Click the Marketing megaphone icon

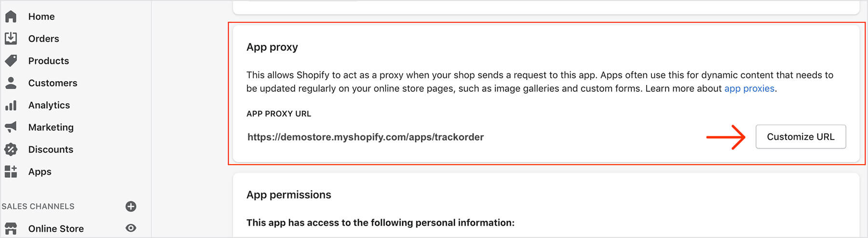tap(11, 127)
